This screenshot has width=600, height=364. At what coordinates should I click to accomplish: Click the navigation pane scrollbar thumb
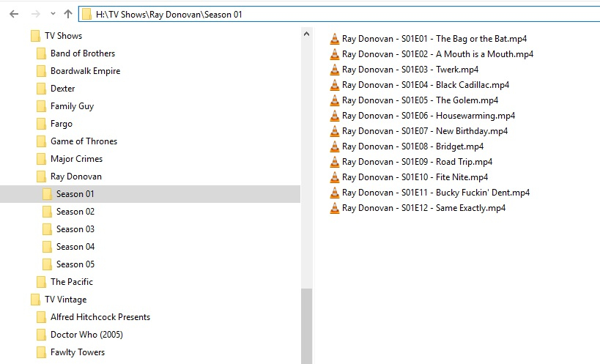(x=306, y=326)
